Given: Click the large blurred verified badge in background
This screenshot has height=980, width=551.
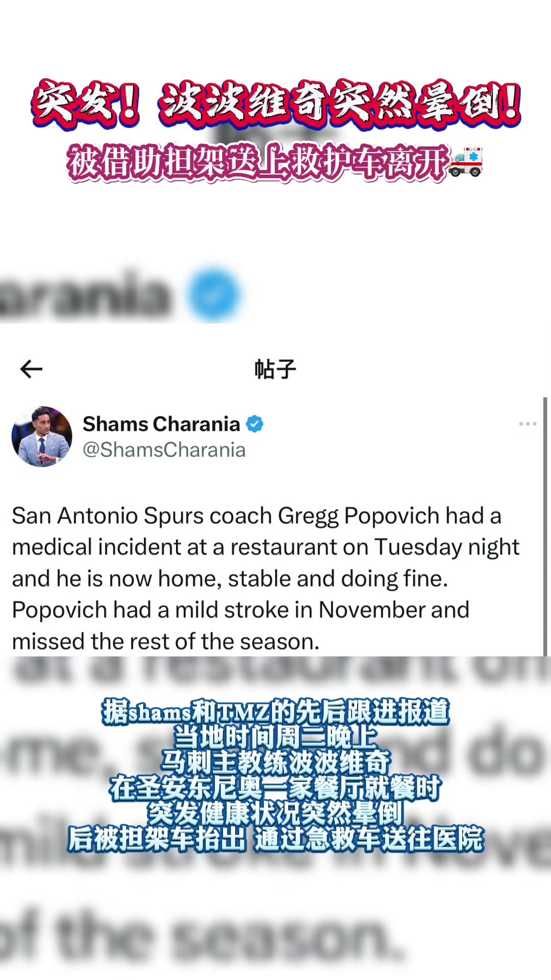Looking at the screenshot, I should tap(214, 295).
